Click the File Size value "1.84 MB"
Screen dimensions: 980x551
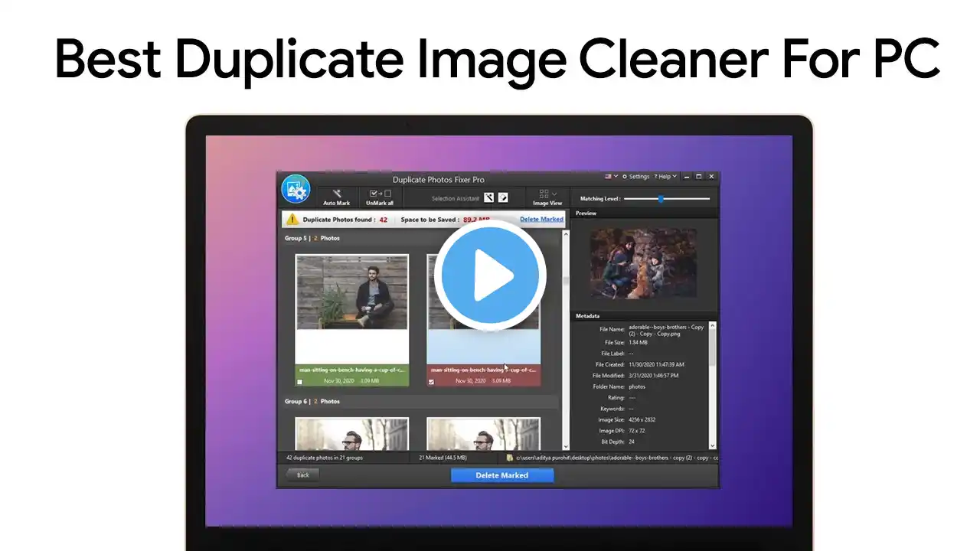click(639, 342)
